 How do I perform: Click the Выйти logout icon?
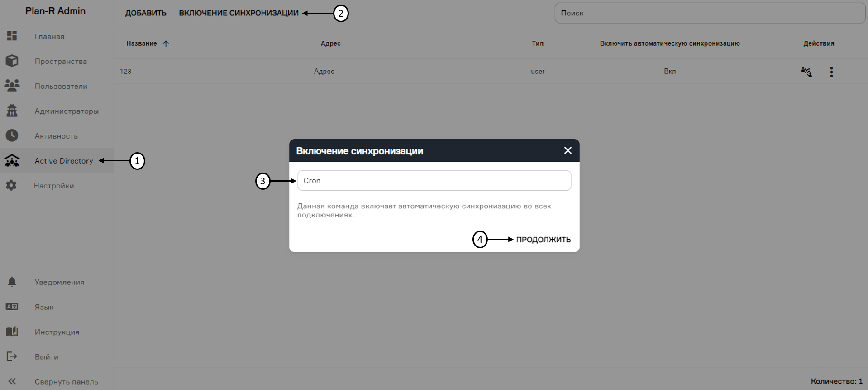point(12,356)
